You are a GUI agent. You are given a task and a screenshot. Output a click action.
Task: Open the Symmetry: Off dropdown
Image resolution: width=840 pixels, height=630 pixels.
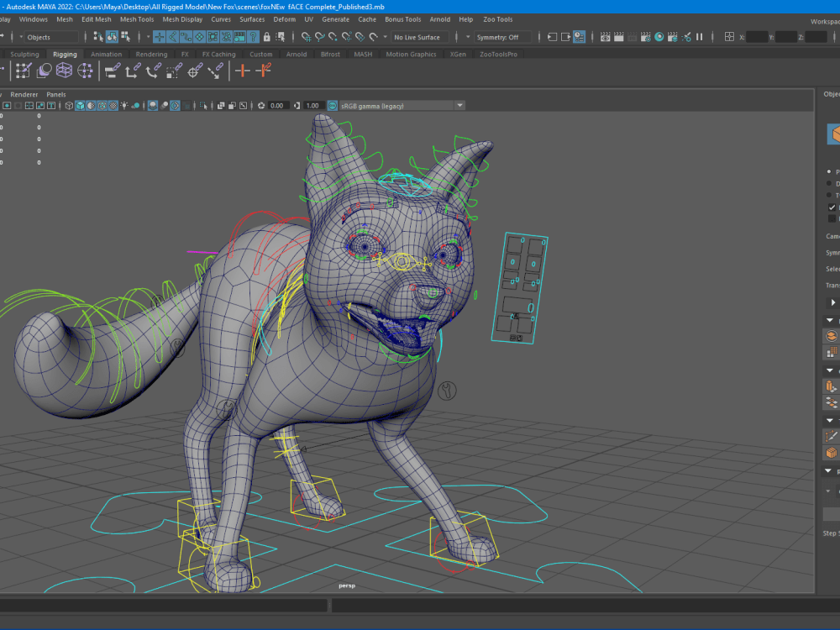504,37
